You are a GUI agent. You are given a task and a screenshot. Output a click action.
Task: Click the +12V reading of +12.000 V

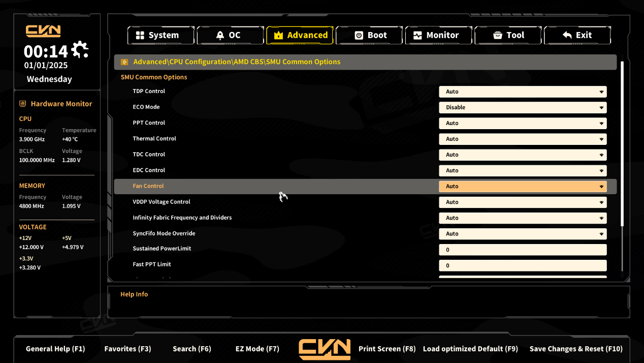coord(31,248)
